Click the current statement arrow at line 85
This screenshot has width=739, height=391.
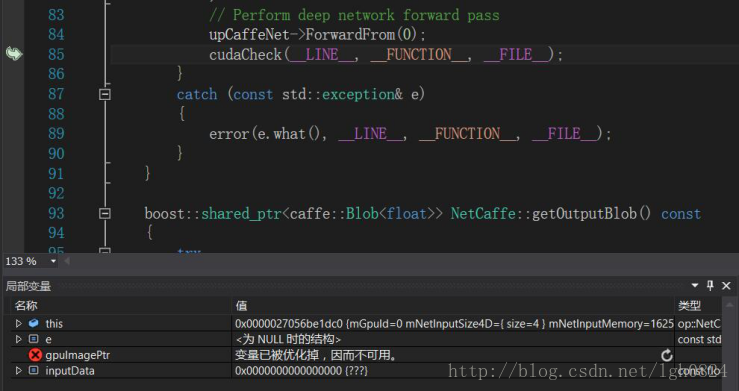coord(14,54)
